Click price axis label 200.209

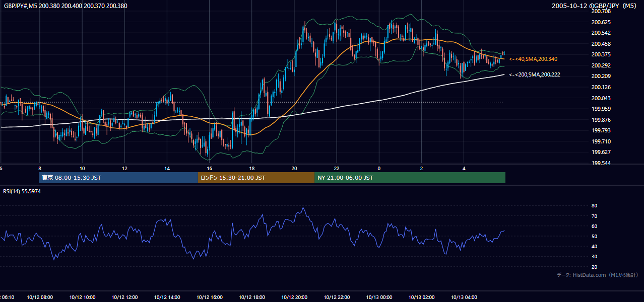coord(601,76)
